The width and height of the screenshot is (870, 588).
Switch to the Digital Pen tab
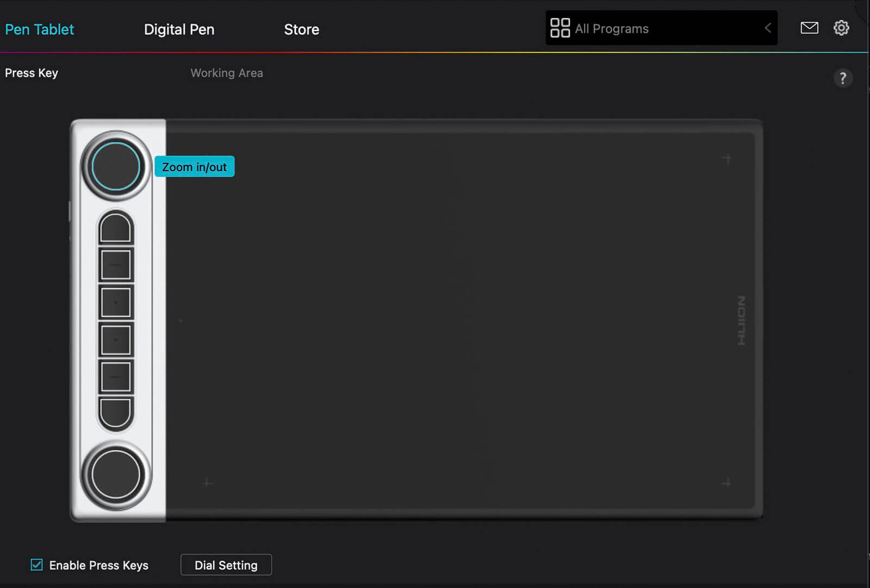click(179, 29)
